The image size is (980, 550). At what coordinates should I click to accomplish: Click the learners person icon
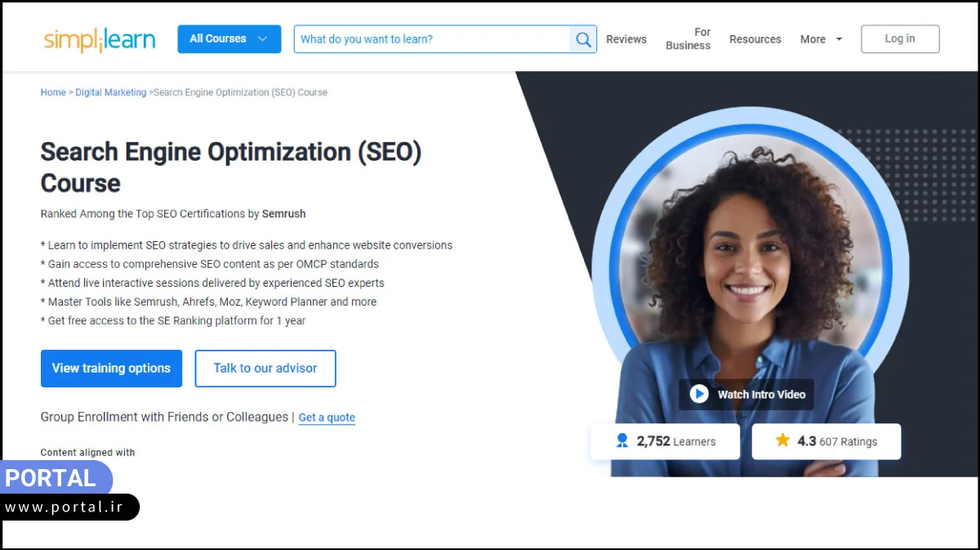pos(622,441)
